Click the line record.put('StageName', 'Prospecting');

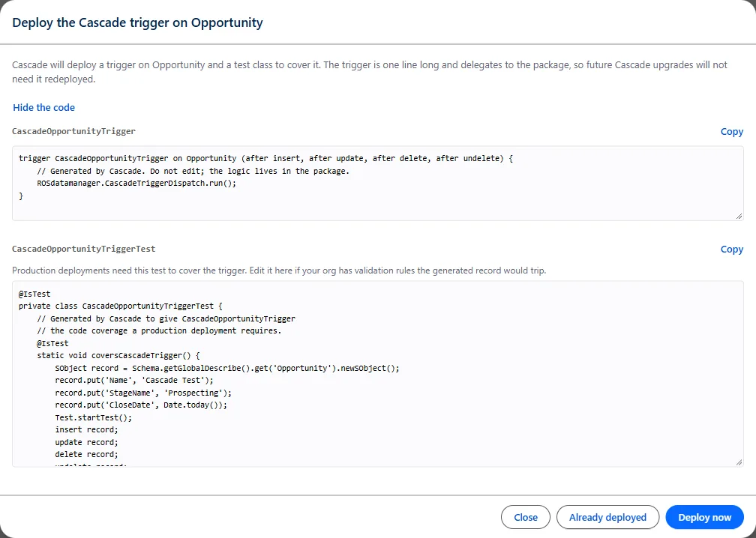click(x=143, y=393)
